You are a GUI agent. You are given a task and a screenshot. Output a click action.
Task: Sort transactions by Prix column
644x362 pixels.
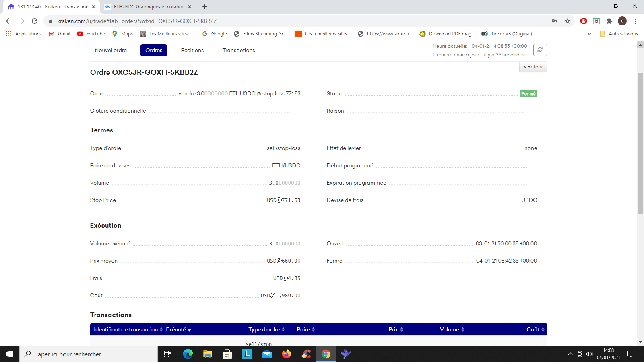tap(396, 329)
